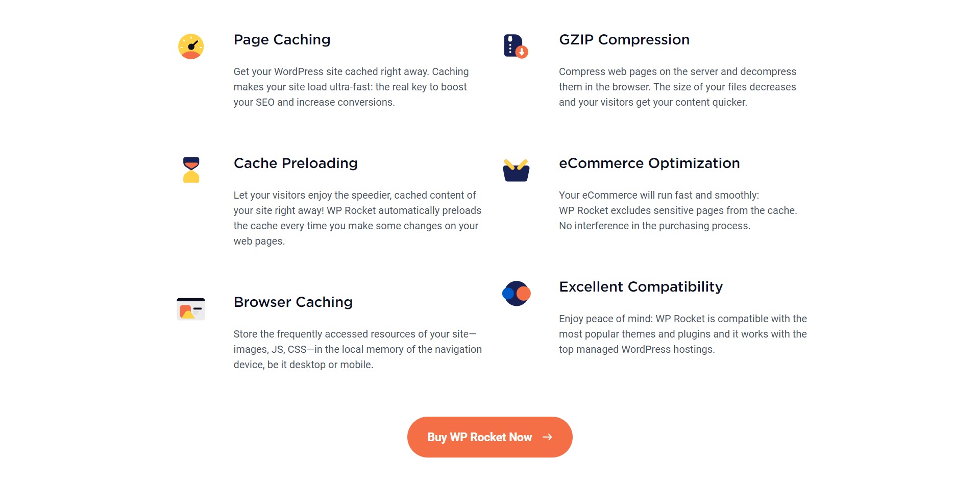This screenshot has width=980, height=481.
Task: Click the GZIP Compression description text
Action: coord(677,87)
